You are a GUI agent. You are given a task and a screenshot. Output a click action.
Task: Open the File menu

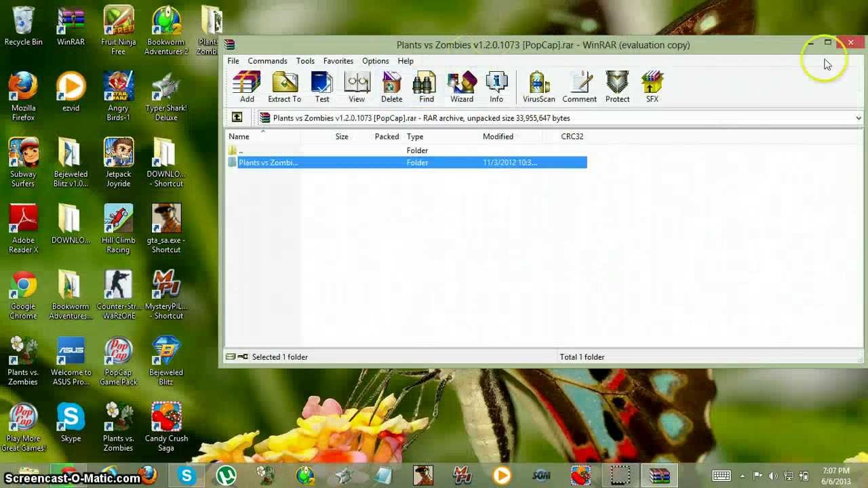233,61
